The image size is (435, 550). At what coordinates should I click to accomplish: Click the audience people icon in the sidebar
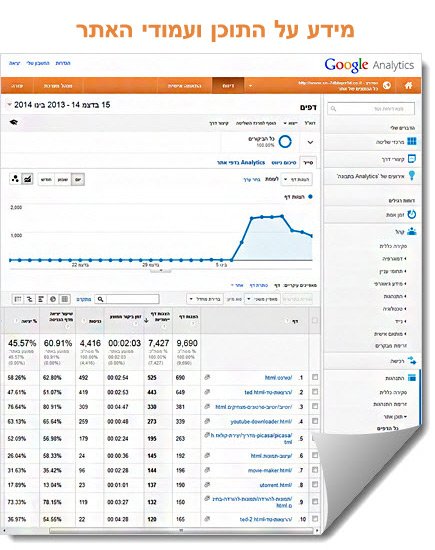pyautogui.click(x=412, y=232)
